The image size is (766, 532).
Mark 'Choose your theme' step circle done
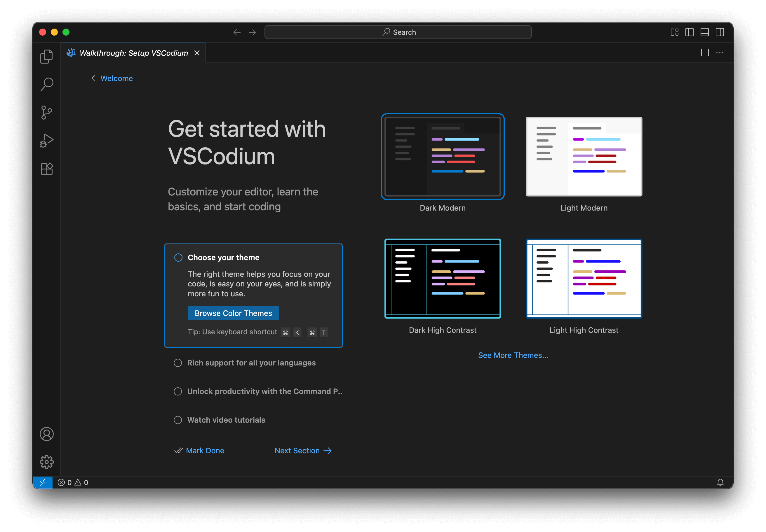[x=178, y=257]
